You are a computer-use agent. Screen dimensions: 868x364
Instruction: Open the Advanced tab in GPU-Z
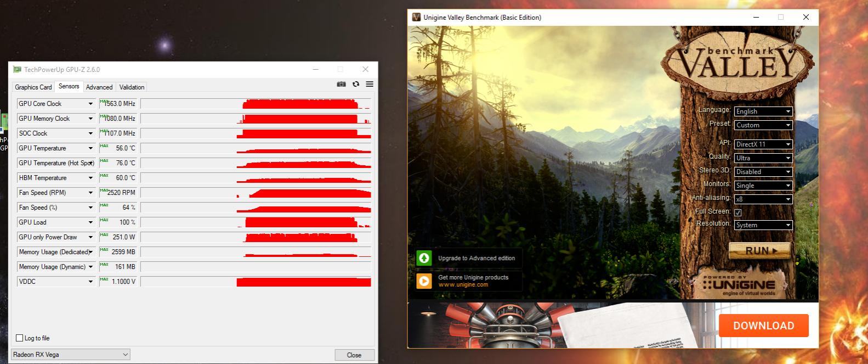99,87
